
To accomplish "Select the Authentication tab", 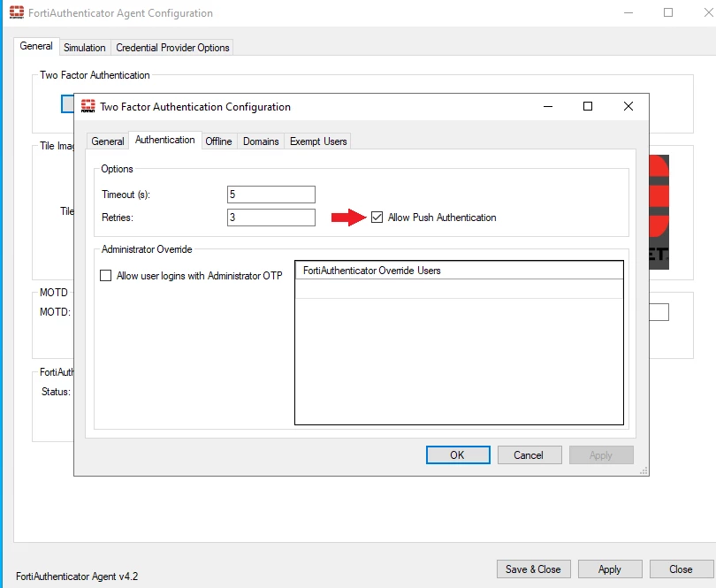I will (x=164, y=140).
